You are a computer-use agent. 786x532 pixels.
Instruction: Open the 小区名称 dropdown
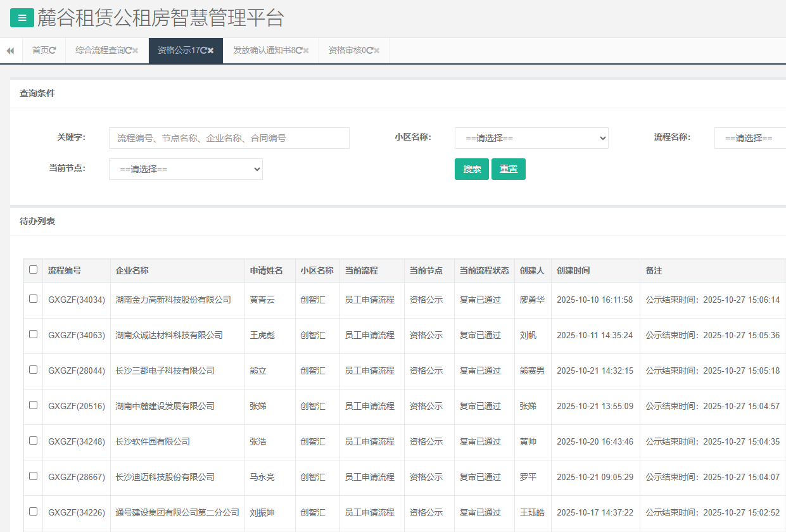(531, 138)
